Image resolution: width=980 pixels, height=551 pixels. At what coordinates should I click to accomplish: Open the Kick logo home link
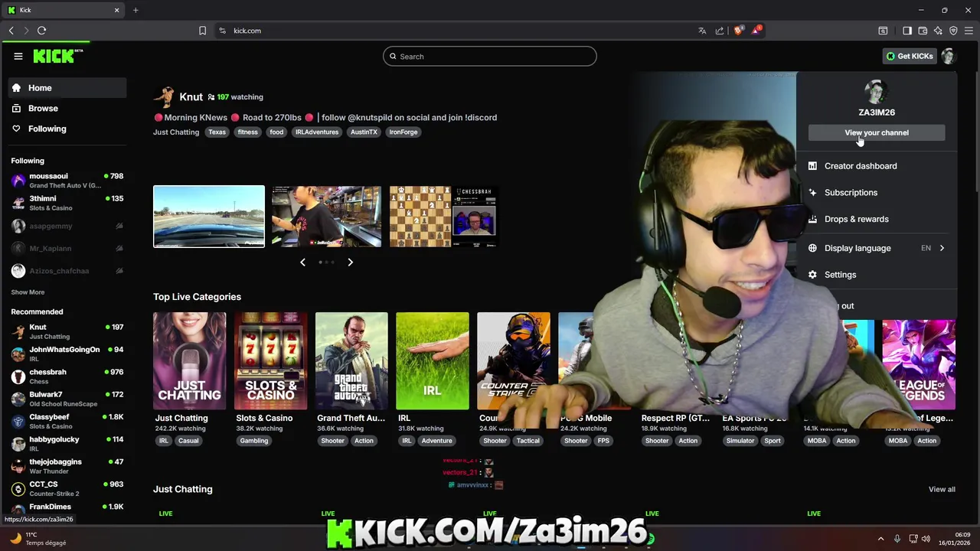57,56
